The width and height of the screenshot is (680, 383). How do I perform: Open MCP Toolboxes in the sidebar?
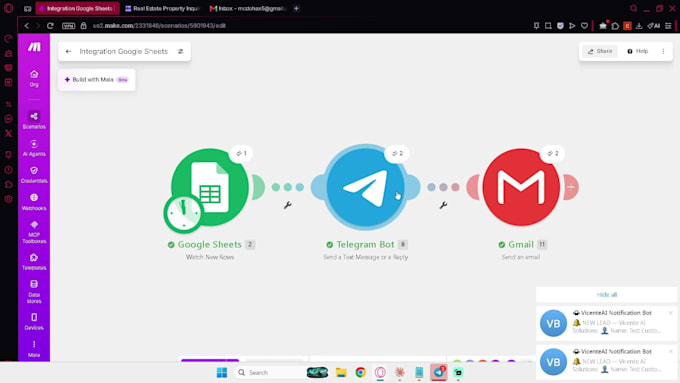(x=34, y=232)
